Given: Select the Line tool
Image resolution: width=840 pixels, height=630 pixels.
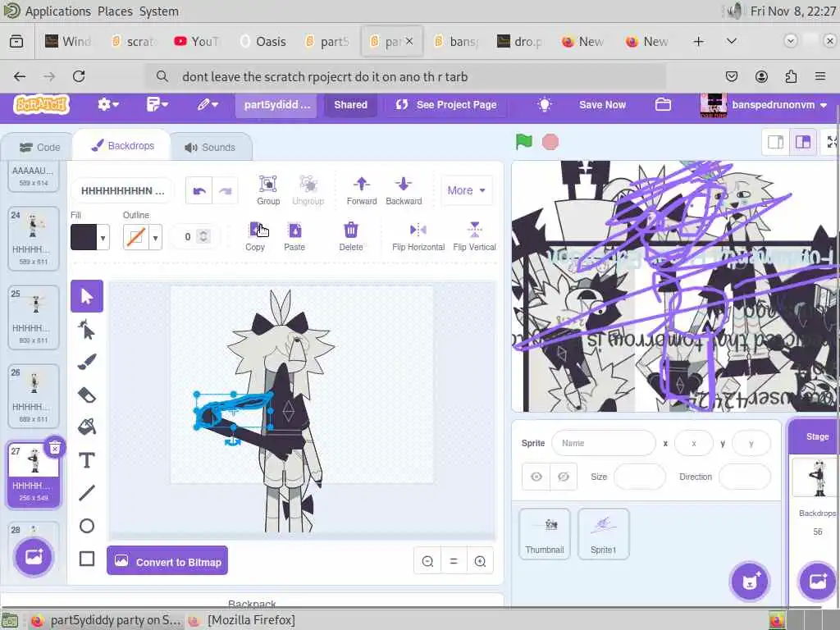Looking at the screenshot, I should (x=87, y=493).
